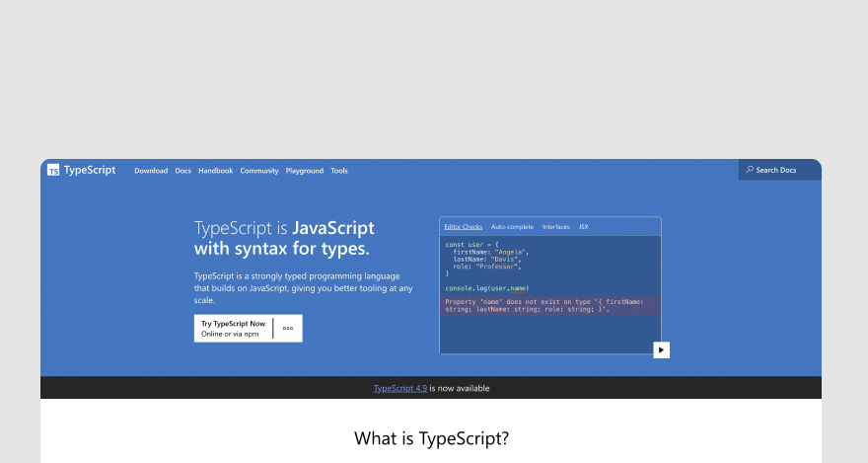Switch to the Auto-complete tab

coord(512,226)
